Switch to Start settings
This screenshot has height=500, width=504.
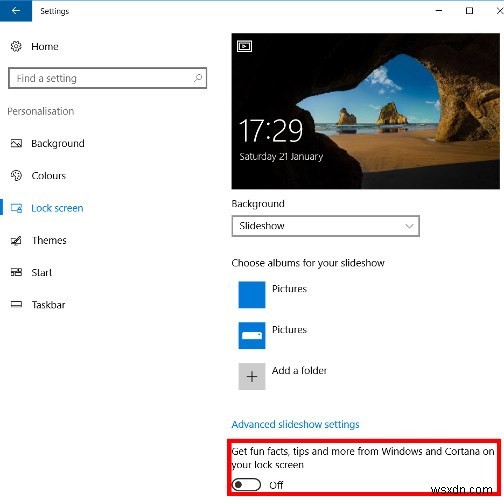click(x=42, y=273)
